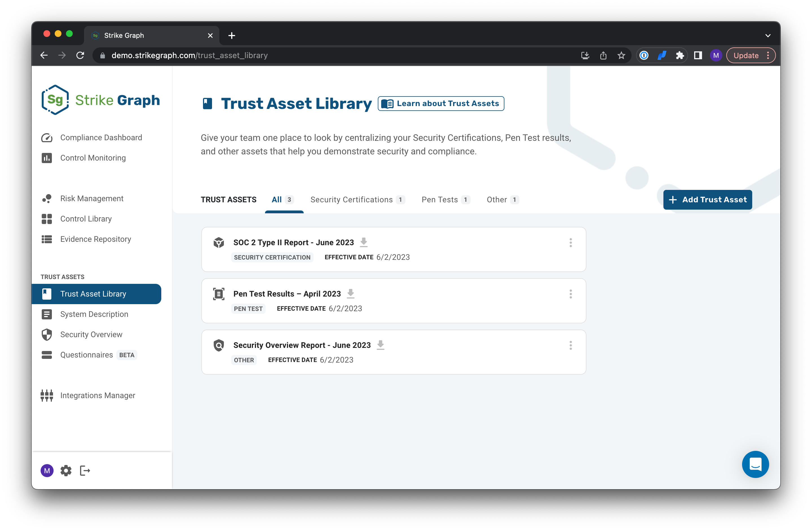Screen dimensions: 812x531
Task: Click the Integrations Manager sliders icon
Action: coord(47,396)
